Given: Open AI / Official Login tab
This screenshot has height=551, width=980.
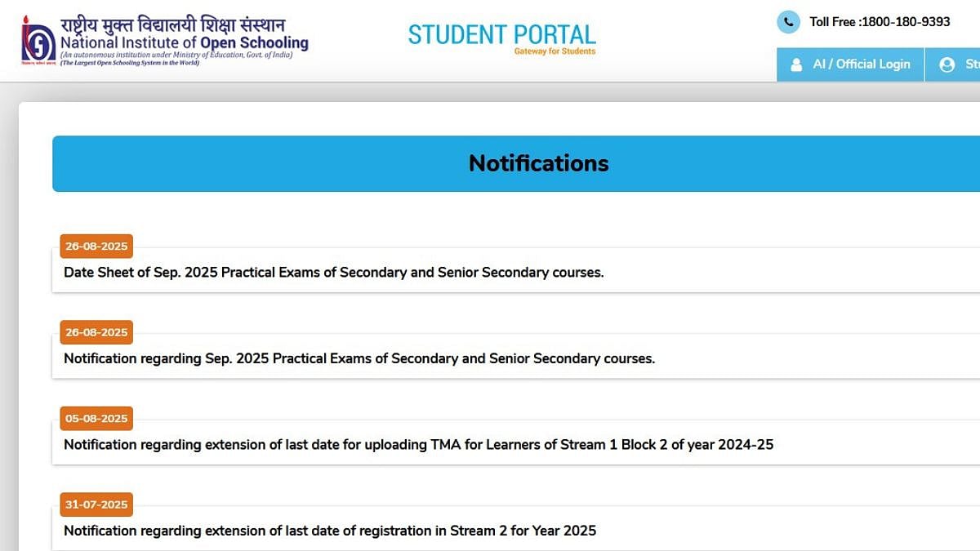Looking at the screenshot, I should pos(850,64).
